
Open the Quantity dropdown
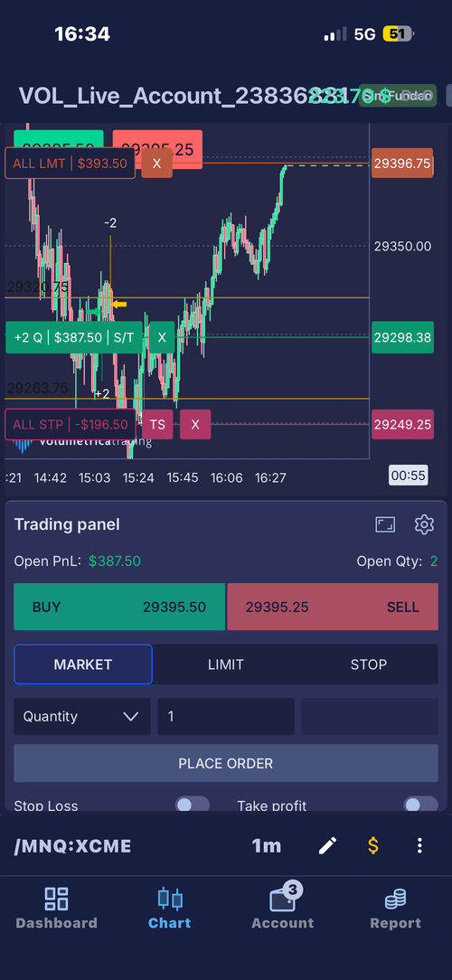82,716
